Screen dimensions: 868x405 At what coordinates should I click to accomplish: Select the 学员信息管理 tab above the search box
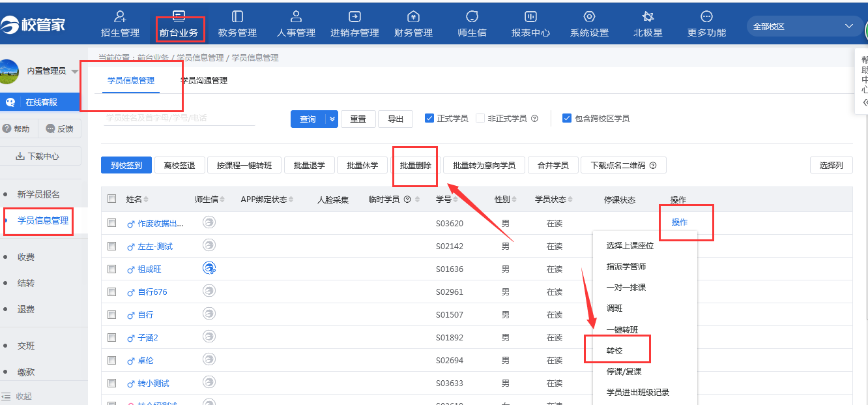point(131,81)
